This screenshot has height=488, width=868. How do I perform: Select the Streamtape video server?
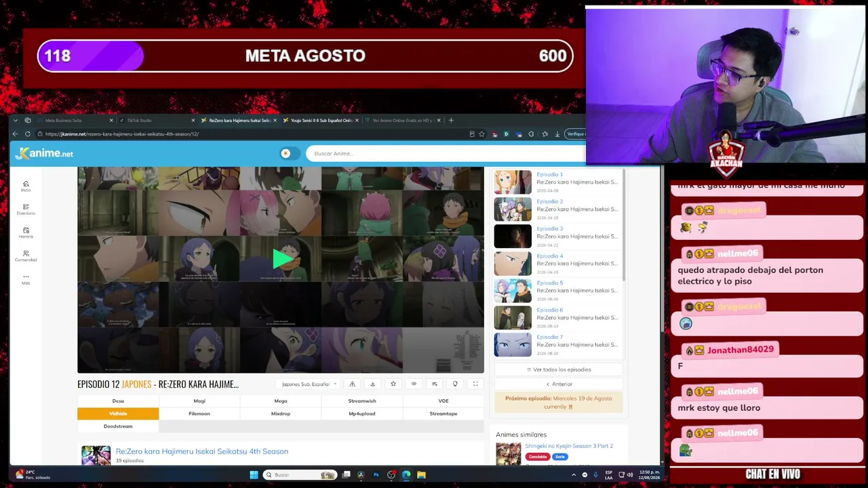443,413
